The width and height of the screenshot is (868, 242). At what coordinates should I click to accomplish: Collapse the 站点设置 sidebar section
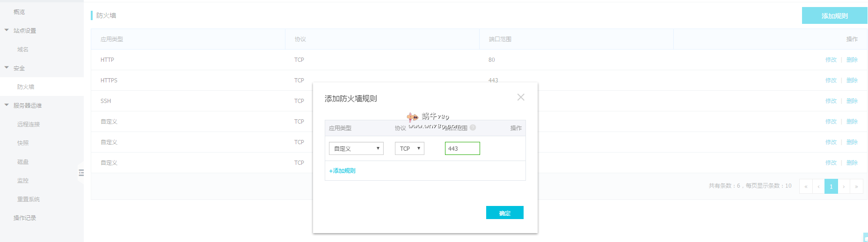(x=7, y=30)
